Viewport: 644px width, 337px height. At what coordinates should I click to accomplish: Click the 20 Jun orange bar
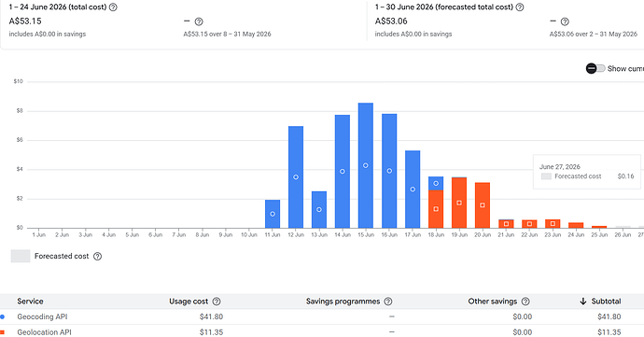[x=483, y=205]
